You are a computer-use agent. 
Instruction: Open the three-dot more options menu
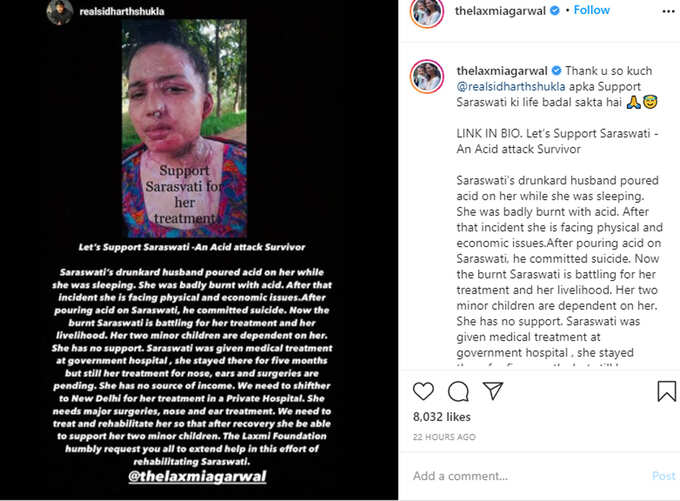668,11
